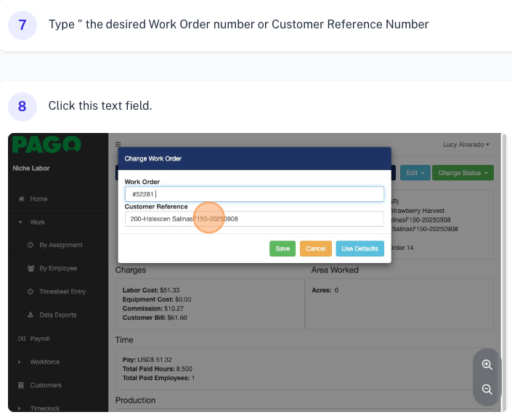Viewport: 512px width, 420px height.
Task: Click the Payroll money icon
Action: [22, 339]
